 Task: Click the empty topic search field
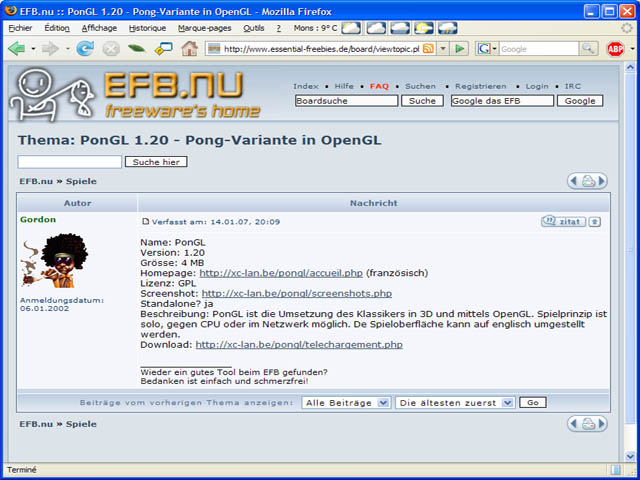click(x=70, y=162)
